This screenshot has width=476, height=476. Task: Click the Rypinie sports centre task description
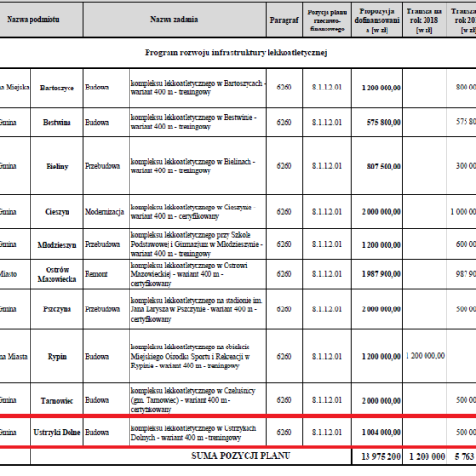pyautogui.click(x=190, y=356)
